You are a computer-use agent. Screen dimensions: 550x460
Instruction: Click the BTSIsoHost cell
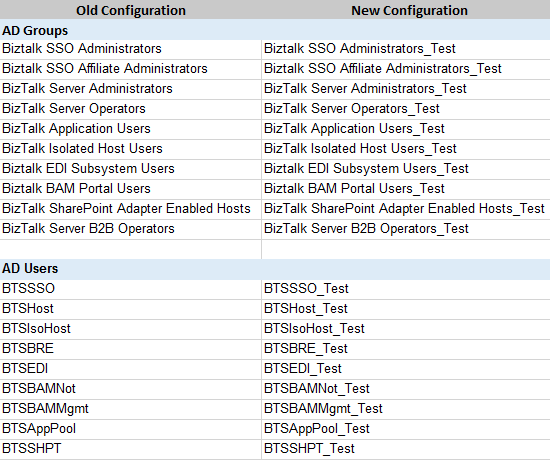pyautogui.click(x=130, y=329)
